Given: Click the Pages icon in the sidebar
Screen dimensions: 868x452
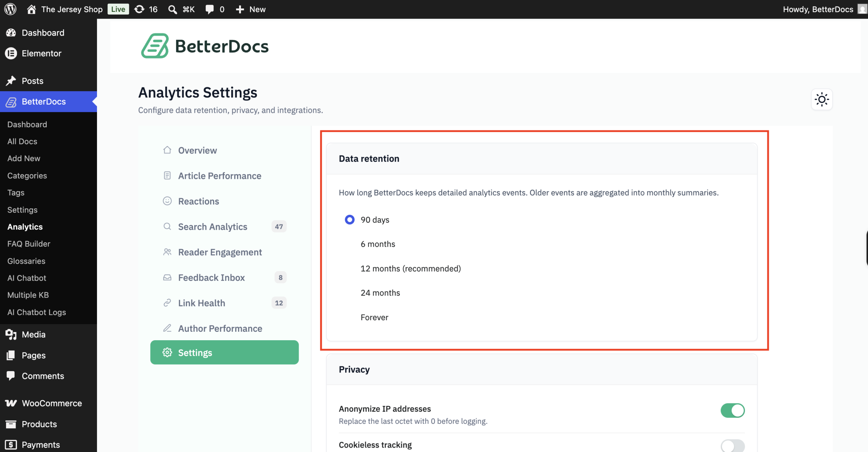Looking at the screenshot, I should [x=11, y=355].
